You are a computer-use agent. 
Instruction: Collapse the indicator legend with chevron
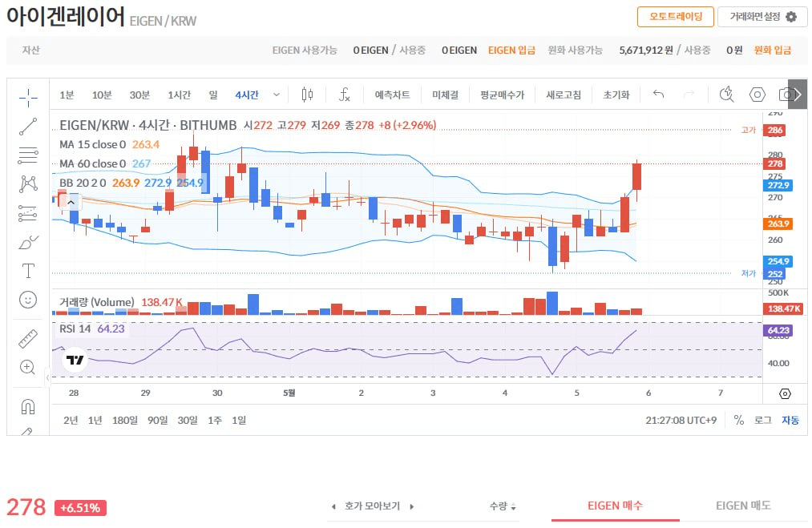(71, 202)
